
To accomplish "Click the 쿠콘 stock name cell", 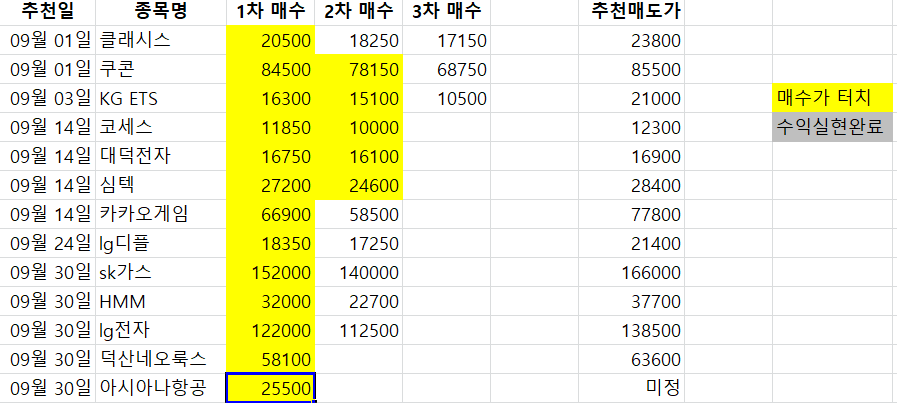I will (161, 69).
